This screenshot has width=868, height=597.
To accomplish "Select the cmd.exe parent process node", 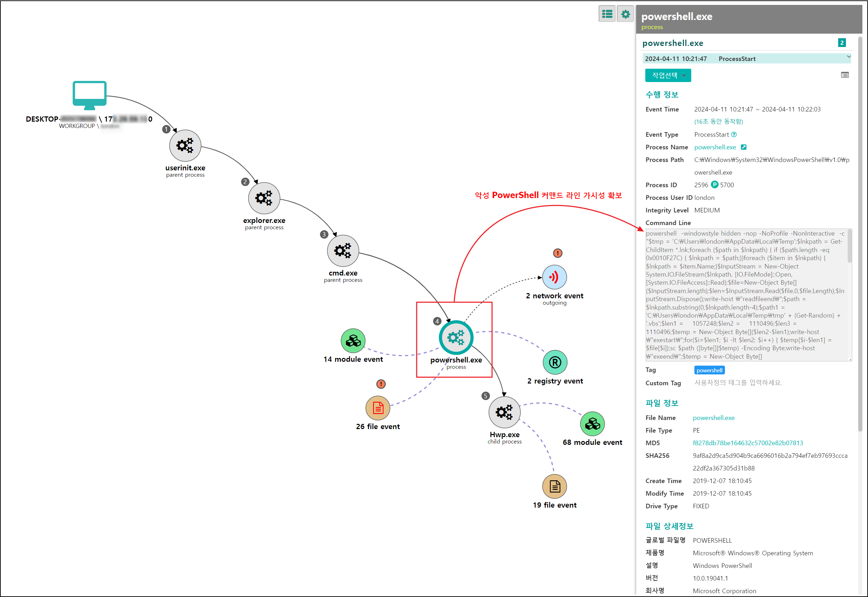I will (x=343, y=251).
